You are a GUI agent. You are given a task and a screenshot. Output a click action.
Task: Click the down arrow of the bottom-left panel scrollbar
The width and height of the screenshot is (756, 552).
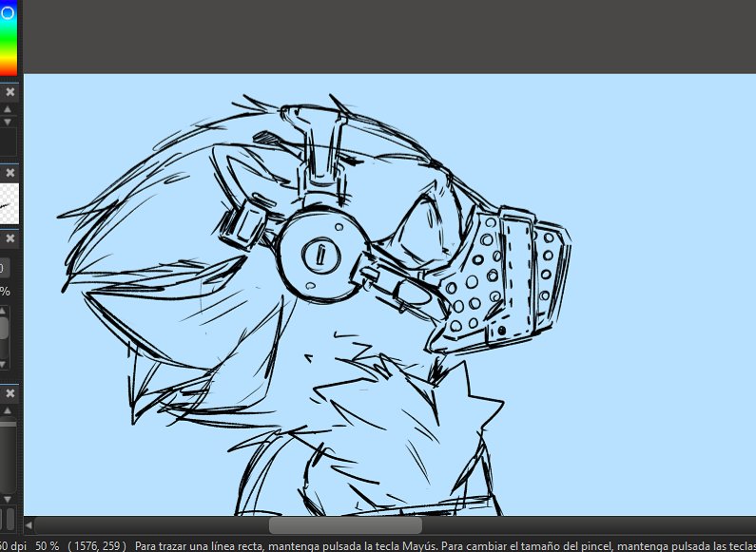(8, 499)
